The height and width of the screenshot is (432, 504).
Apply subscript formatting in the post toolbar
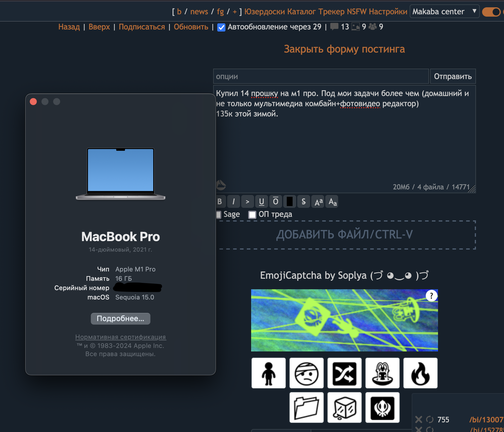[332, 201]
